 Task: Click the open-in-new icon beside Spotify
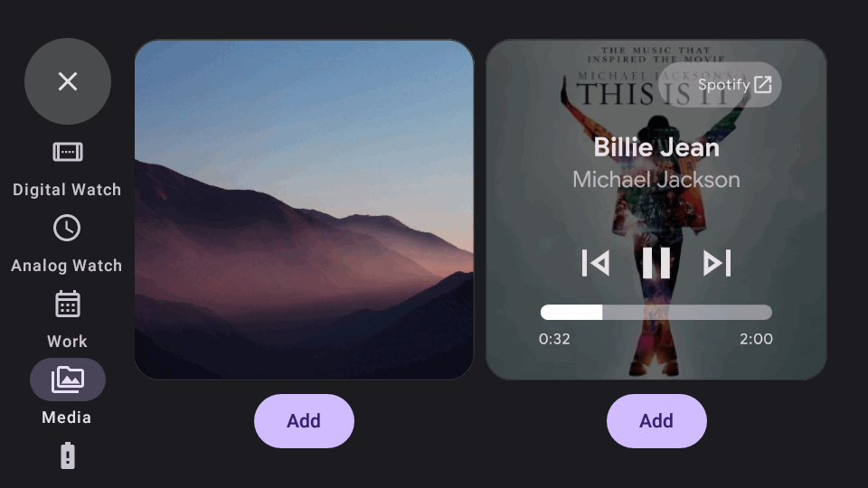tap(763, 85)
